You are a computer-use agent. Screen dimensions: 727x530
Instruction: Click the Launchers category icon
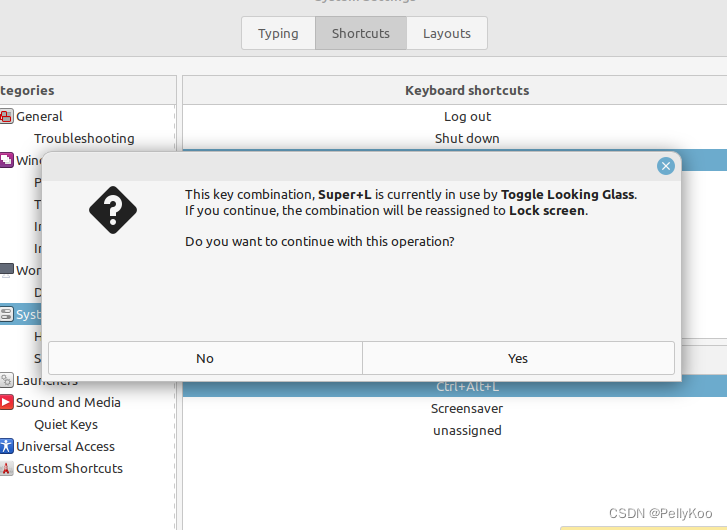6,380
